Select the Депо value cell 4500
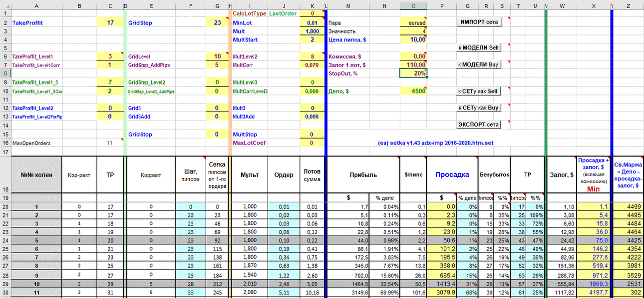This screenshot has width=644, height=298. coord(413,91)
